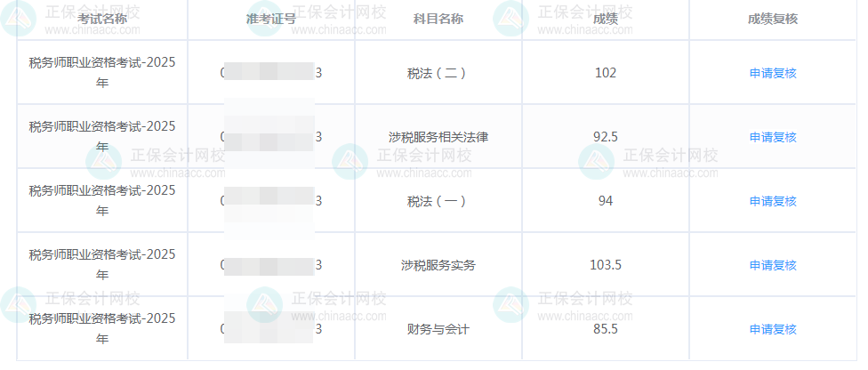The height and width of the screenshot is (370, 868).
Task: Click the 准考证号 column header
Action: click(x=271, y=19)
